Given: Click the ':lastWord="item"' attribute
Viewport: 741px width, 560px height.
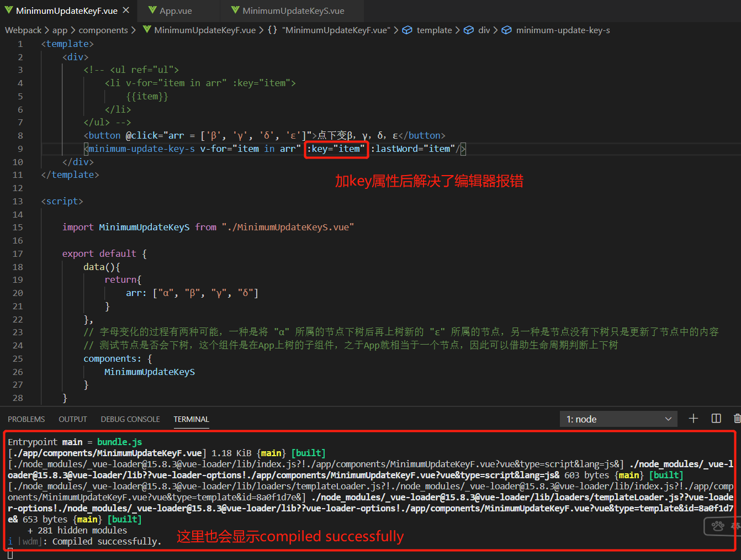Looking at the screenshot, I should pyautogui.click(x=412, y=149).
